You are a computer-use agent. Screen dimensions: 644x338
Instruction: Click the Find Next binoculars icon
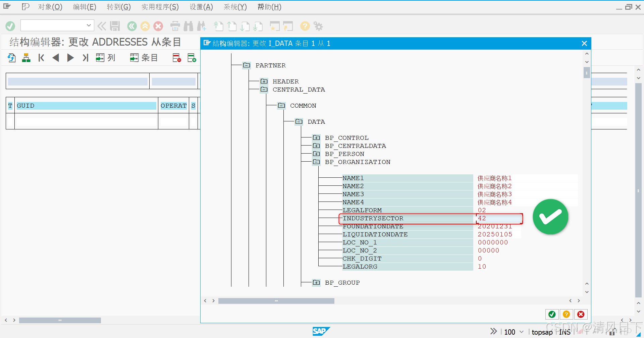coord(202,26)
